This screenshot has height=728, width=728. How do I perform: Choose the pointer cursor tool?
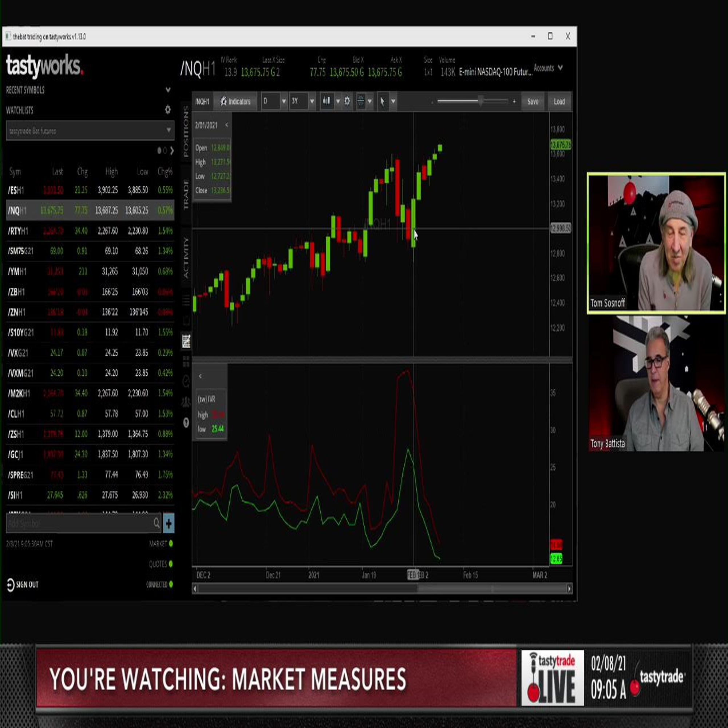point(383,101)
